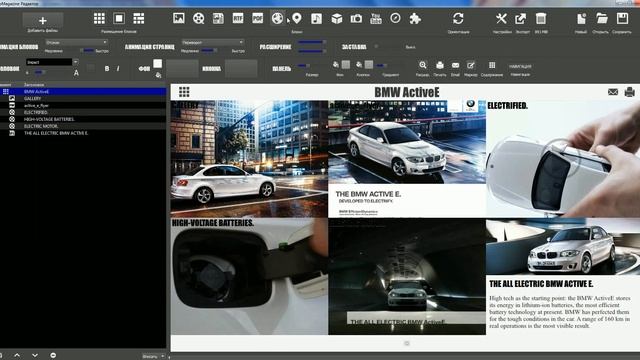Add the puzzle piece plugin block
The width and height of the screenshot is (640, 360).
(x=415, y=18)
